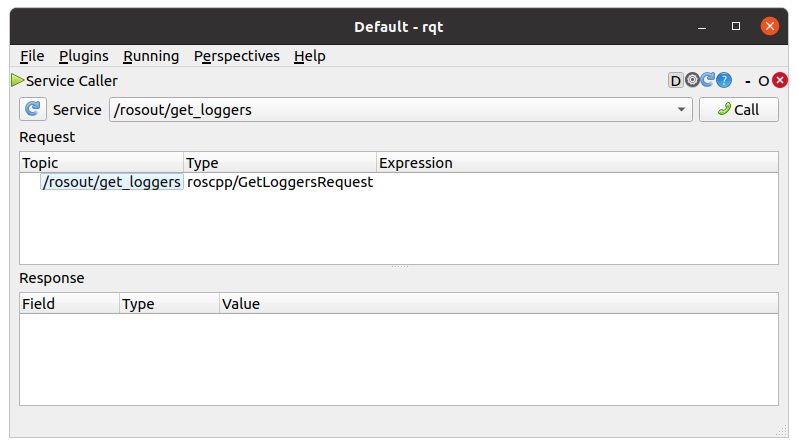This screenshot has height=447, width=798.
Task: Expand the Service dropdown list
Action: (x=681, y=110)
